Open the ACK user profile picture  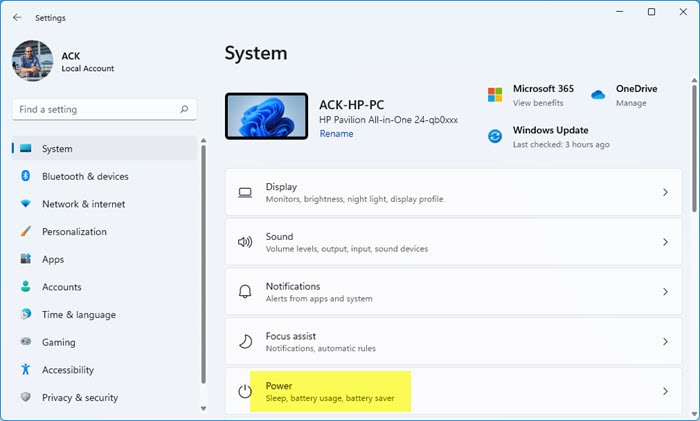tap(33, 61)
